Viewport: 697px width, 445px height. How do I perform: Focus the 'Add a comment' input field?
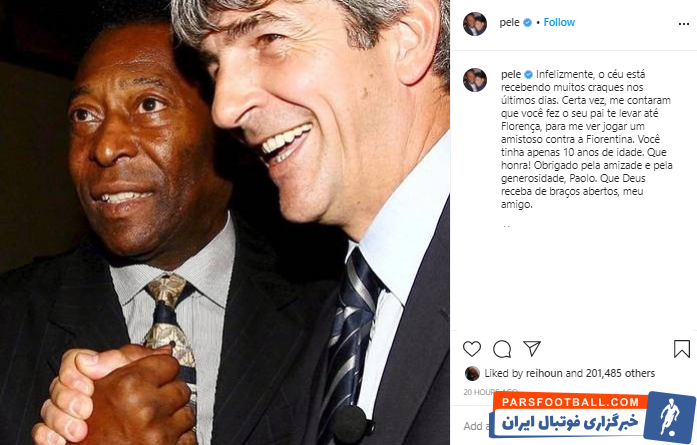click(x=477, y=426)
